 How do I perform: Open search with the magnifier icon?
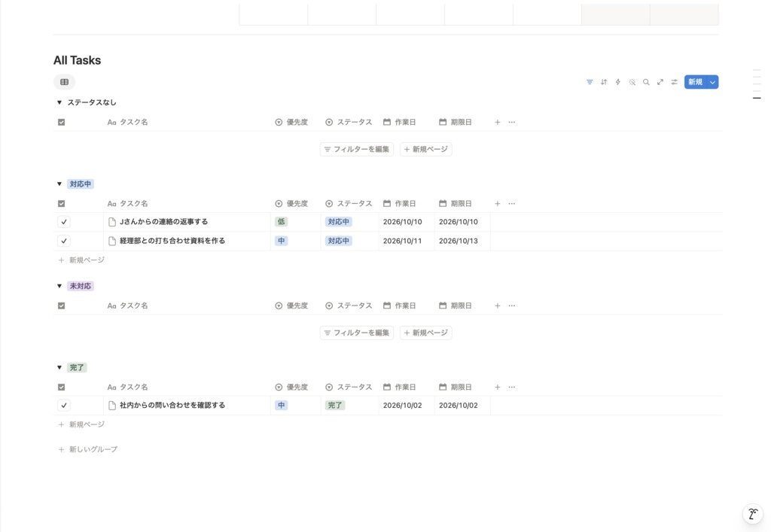(x=646, y=82)
